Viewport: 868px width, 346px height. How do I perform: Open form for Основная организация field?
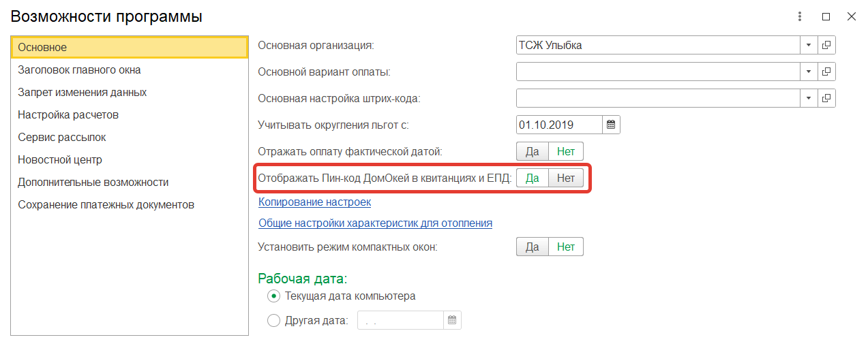click(x=826, y=45)
